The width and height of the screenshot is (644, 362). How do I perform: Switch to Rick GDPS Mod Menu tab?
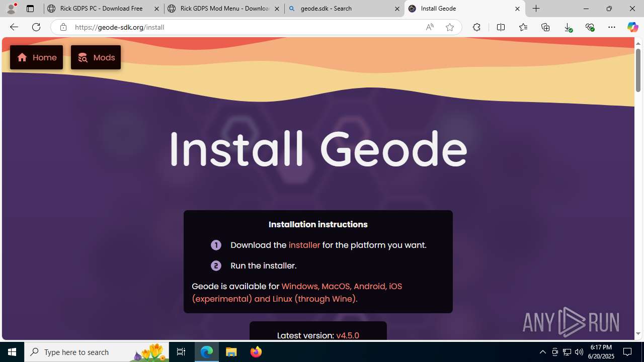(223, 9)
